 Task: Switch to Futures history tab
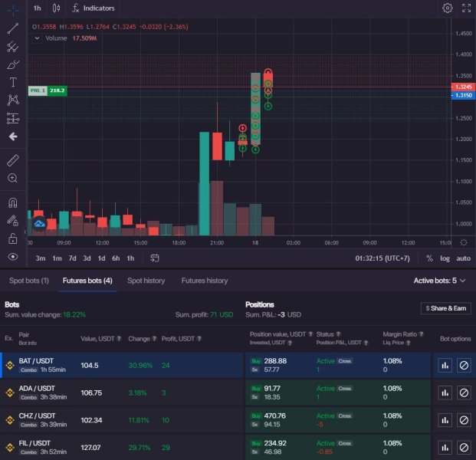pyautogui.click(x=205, y=281)
